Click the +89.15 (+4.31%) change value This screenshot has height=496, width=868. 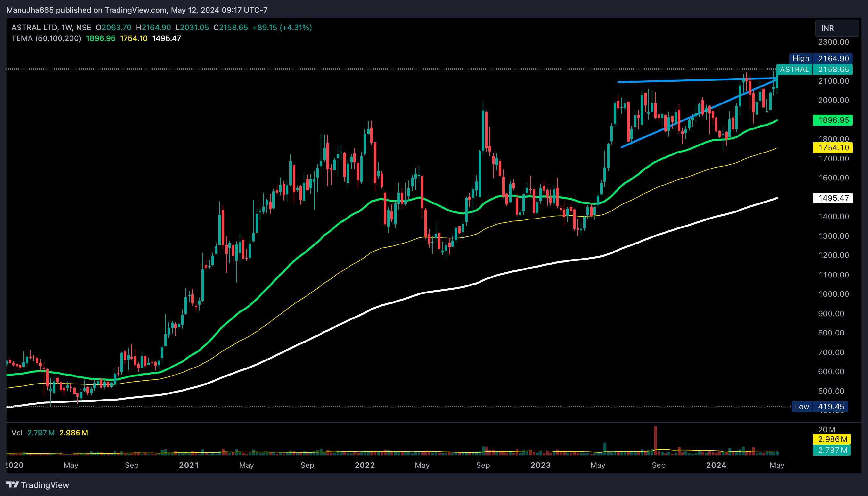pos(282,28)
